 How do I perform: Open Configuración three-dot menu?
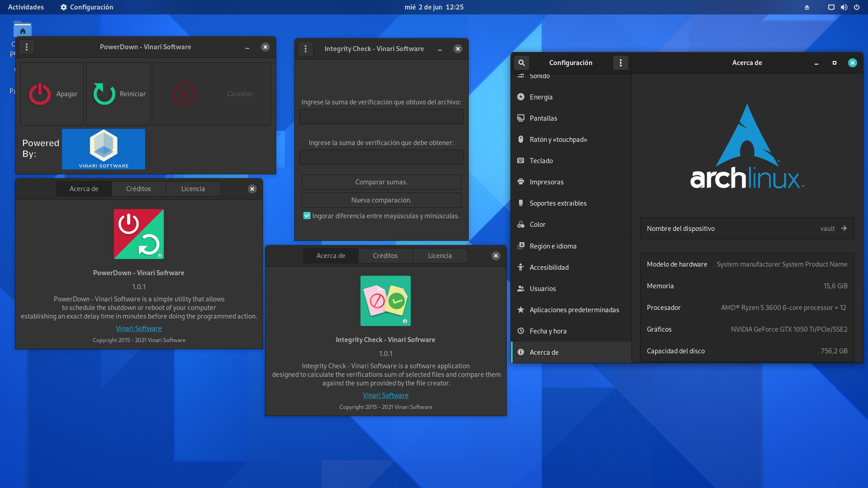click(x=620, y=63)
